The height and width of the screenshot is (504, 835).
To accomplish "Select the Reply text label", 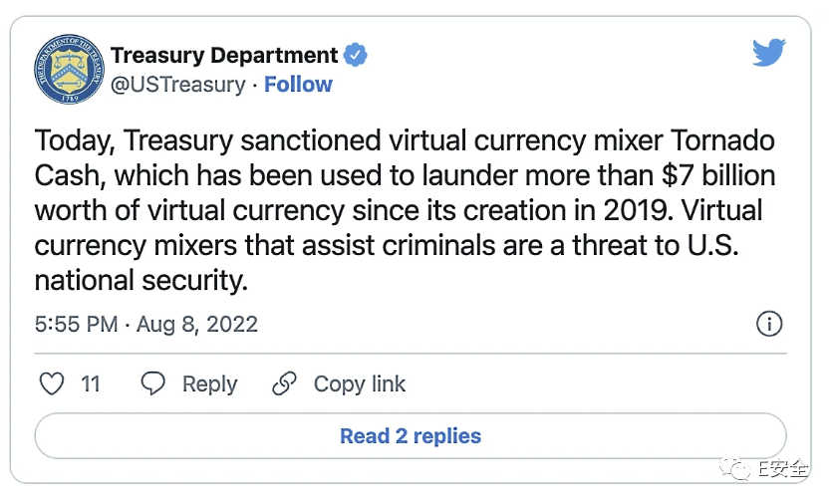I will (210, 384).
